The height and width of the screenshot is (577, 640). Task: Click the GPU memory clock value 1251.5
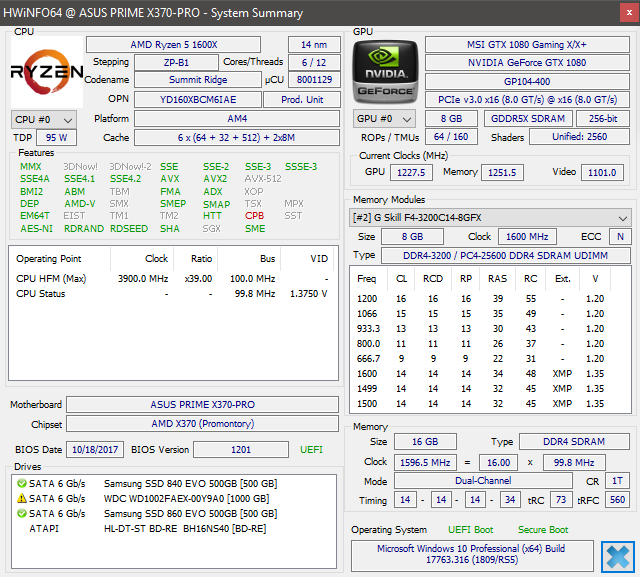point(502,173)
